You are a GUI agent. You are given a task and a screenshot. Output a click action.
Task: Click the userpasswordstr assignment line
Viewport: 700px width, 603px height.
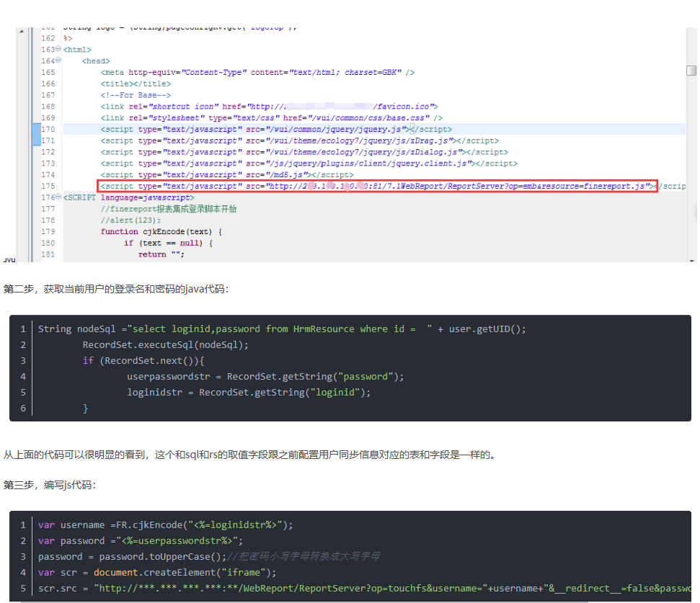(x=265, y=377)
